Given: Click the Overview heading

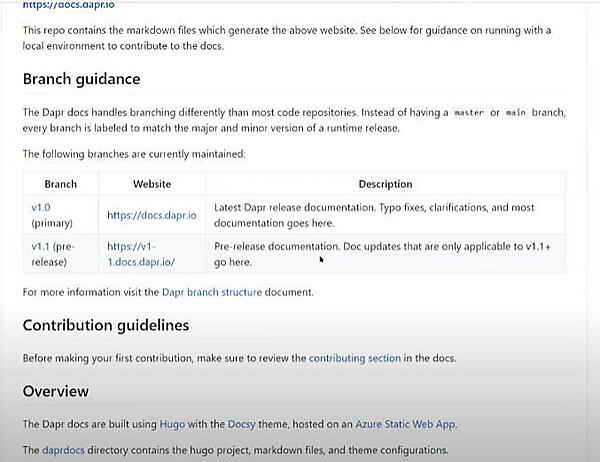Looking at the screenshot, I should 56,391.
